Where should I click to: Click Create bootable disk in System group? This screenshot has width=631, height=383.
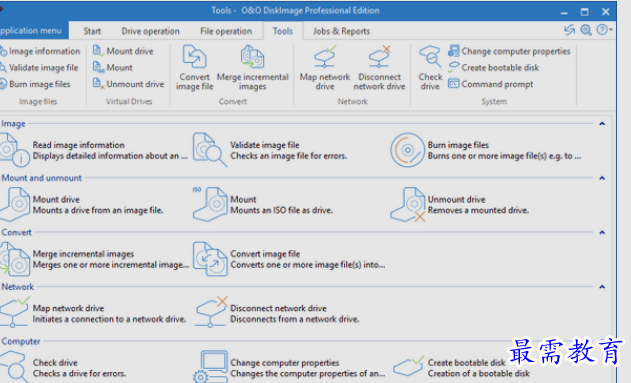[493, 68]
